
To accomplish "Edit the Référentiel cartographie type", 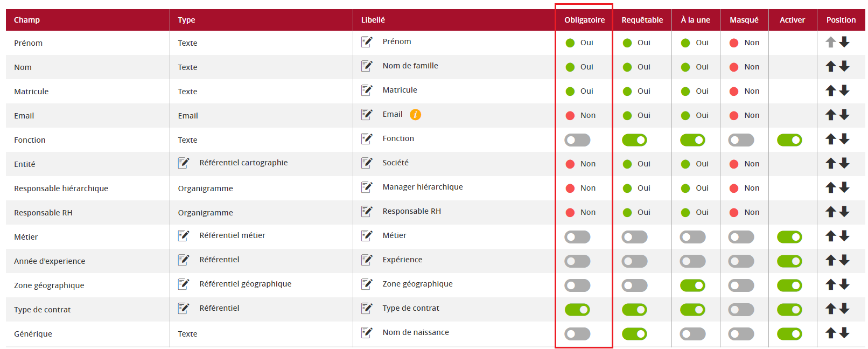I will (x=184, y=163).
